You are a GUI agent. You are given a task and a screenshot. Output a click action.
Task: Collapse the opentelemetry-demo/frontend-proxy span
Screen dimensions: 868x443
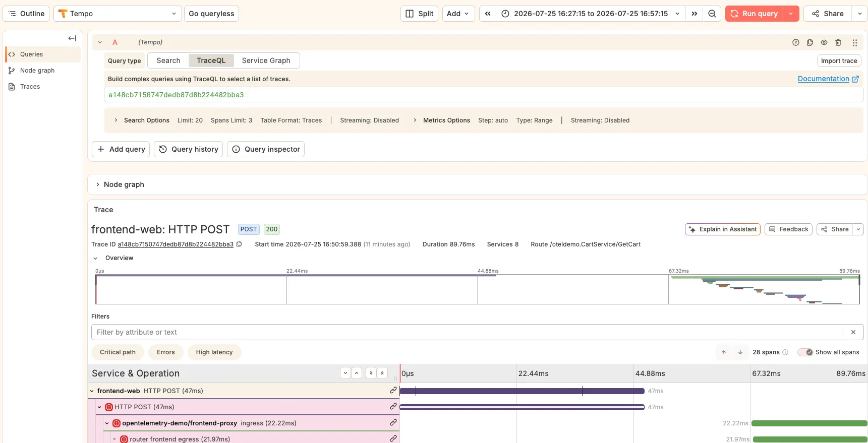tap(107, 423)
